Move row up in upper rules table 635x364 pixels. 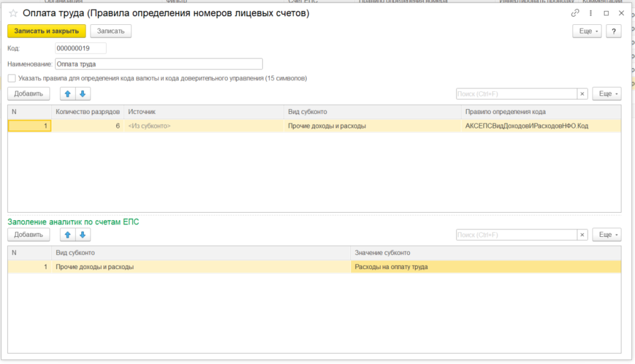(x=68, y=94)
